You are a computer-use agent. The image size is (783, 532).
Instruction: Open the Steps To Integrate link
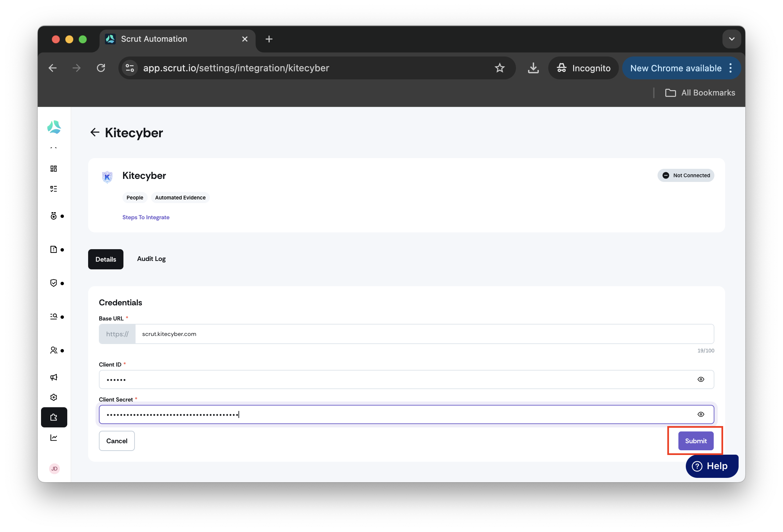tap(146, 217)
